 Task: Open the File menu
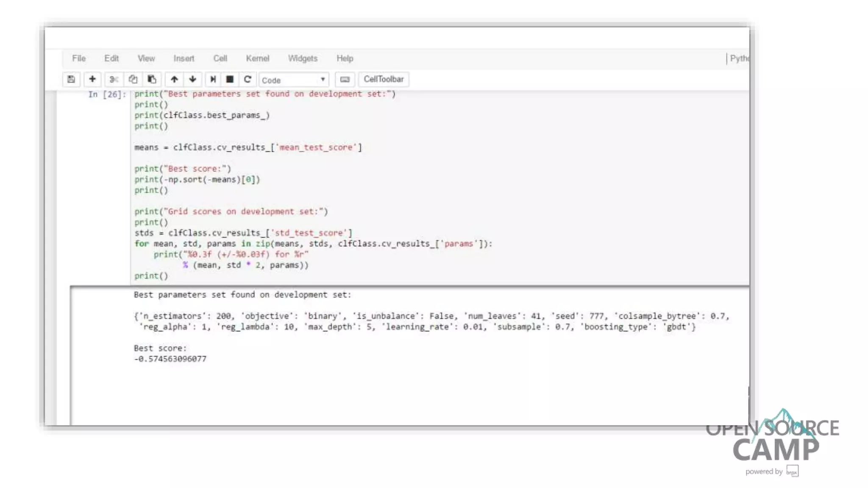79,58
